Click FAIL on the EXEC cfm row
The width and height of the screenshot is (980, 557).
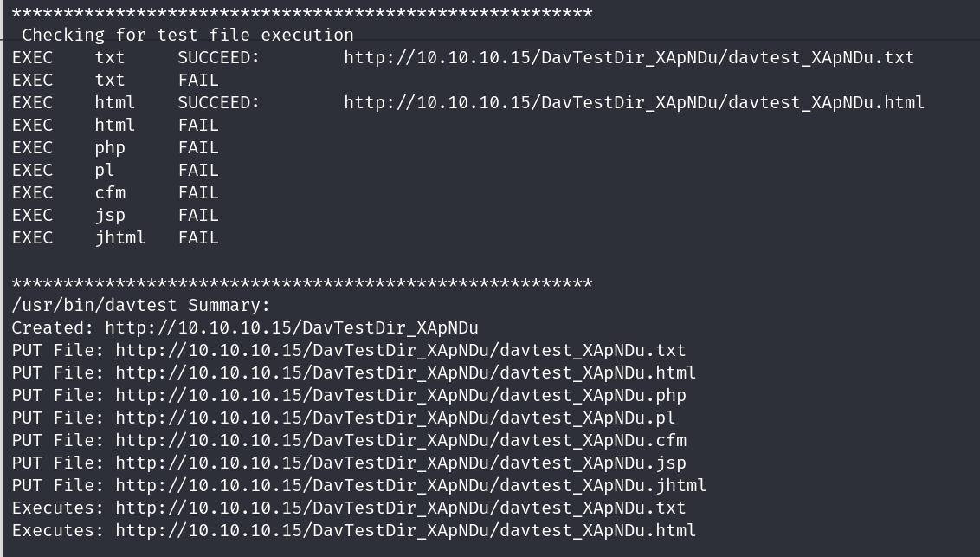pyautogui.click(x=198, y=192)
